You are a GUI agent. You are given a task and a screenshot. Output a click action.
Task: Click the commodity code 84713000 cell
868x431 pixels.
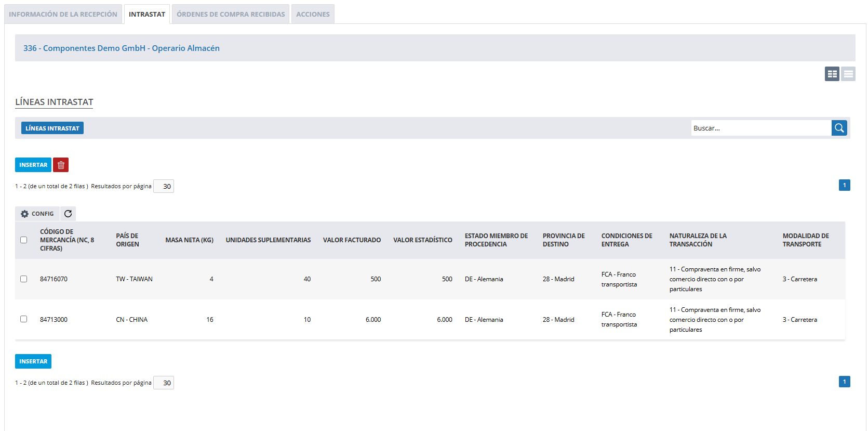[x=54, y=320]
